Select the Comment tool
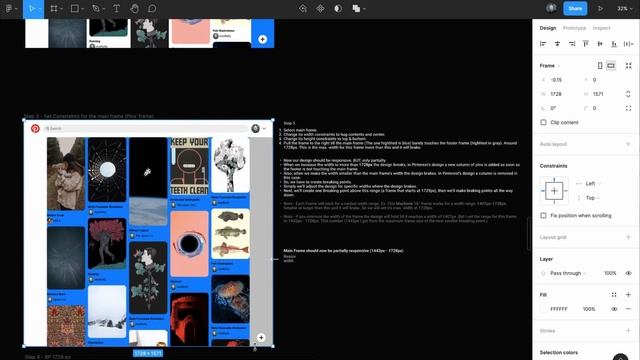The width and height of the screenshot is (640, 360). 152,9
